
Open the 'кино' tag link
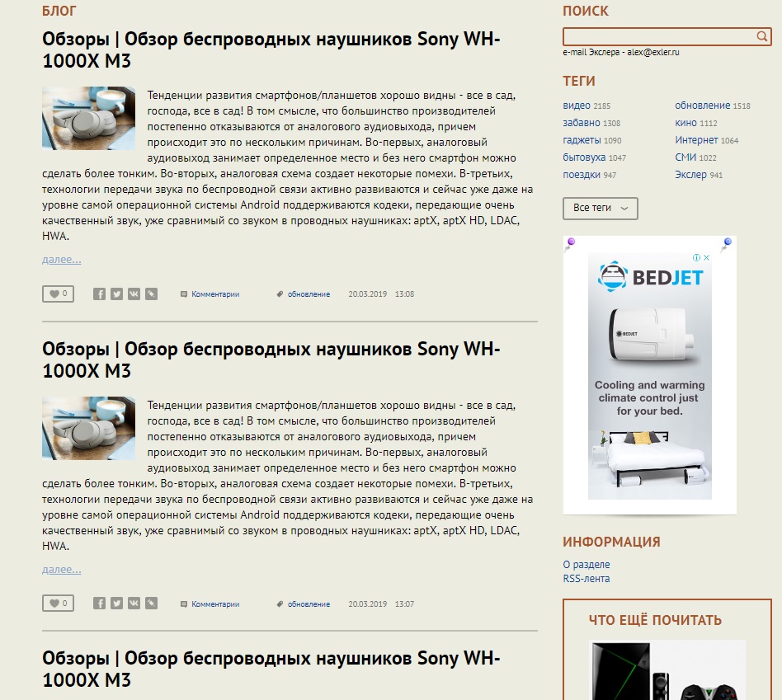[685, 123]
